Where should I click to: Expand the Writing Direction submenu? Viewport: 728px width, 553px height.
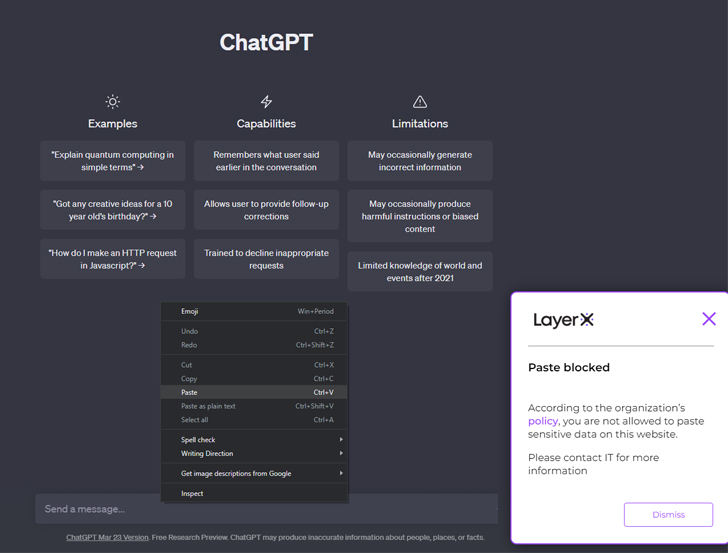254,454
